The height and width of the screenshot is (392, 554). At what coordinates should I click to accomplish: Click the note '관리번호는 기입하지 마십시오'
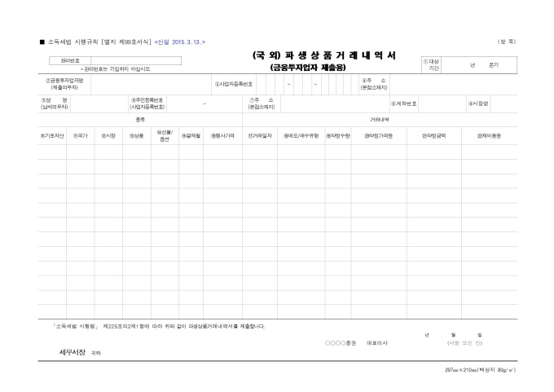[116, 69]
